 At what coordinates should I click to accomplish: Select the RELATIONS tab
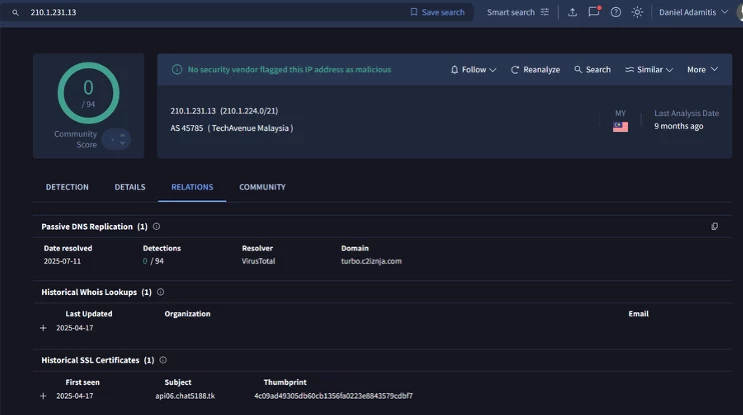coord(192,187)
